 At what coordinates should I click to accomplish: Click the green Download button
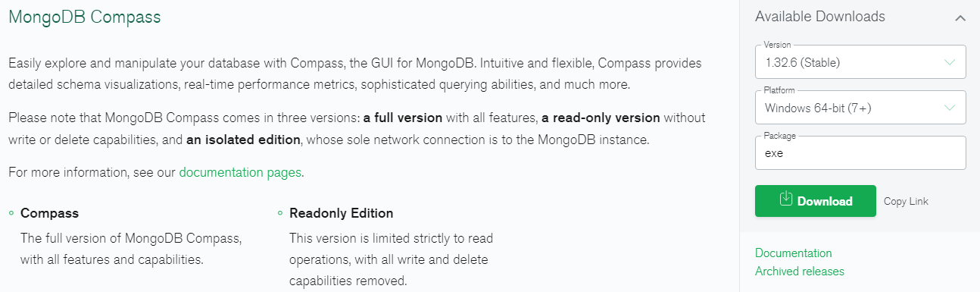pyautogui.click(x=816, y=201)
